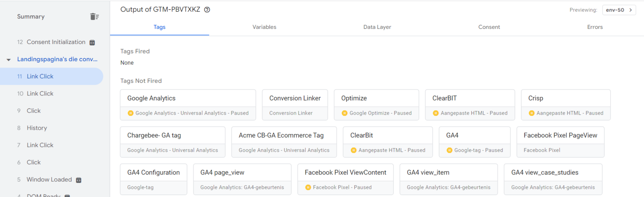644x197 pixels.
Task: Click the paused icon on Google Analytics tag
Action: coord(130,113)
